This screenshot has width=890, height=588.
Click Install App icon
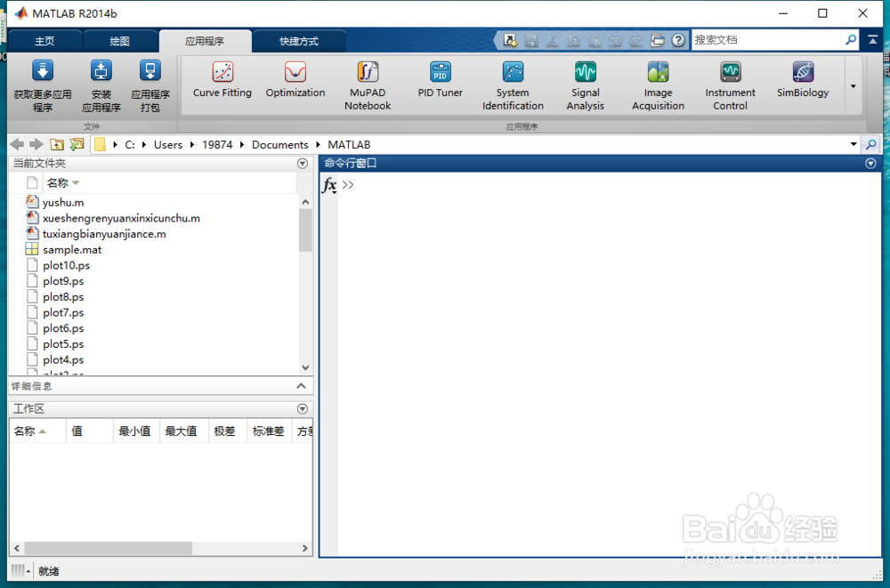101,71
